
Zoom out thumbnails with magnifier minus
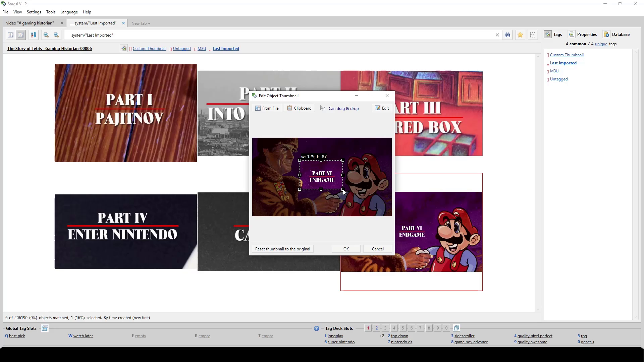click(x=56, y=35)
